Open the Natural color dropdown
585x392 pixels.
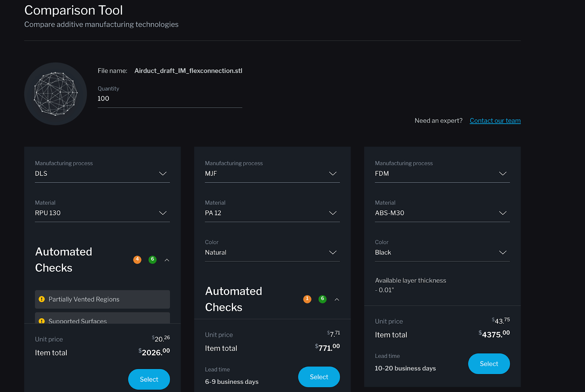(x=272, y=253)
